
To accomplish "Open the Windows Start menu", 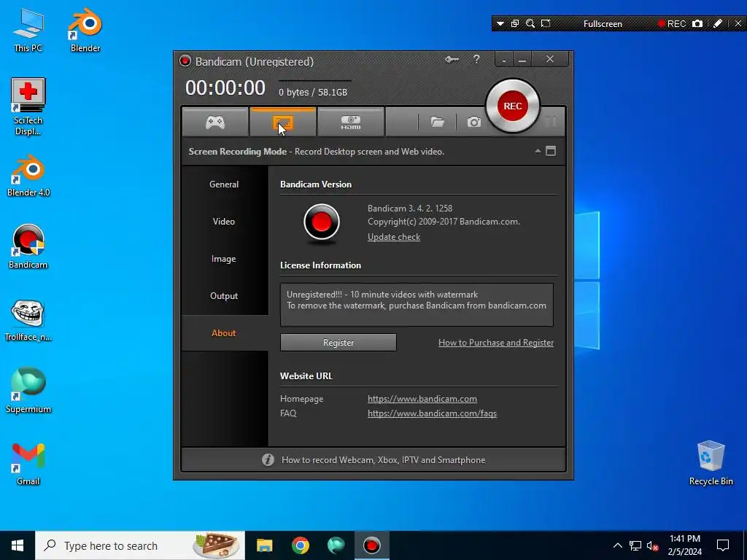I will (x=18, y=545).
